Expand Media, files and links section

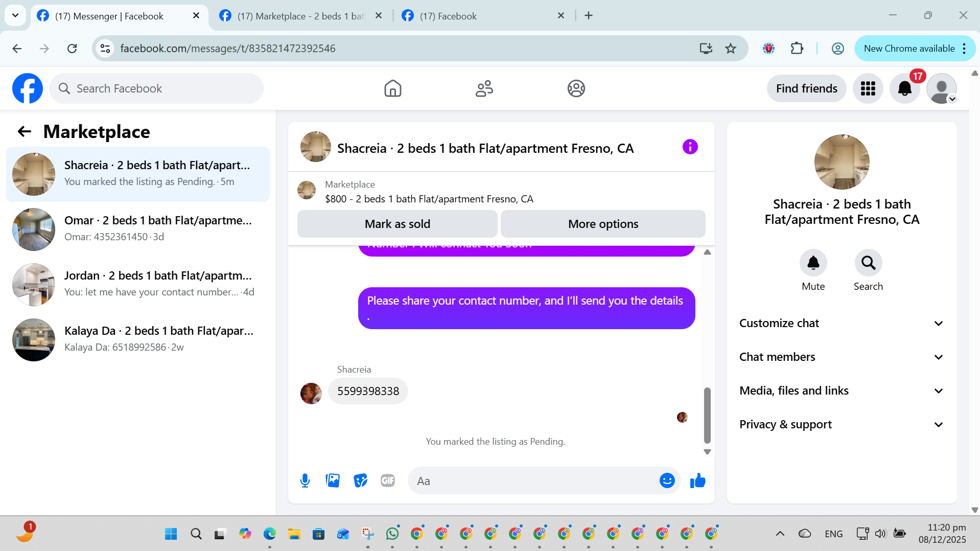(x=842, y=391)
